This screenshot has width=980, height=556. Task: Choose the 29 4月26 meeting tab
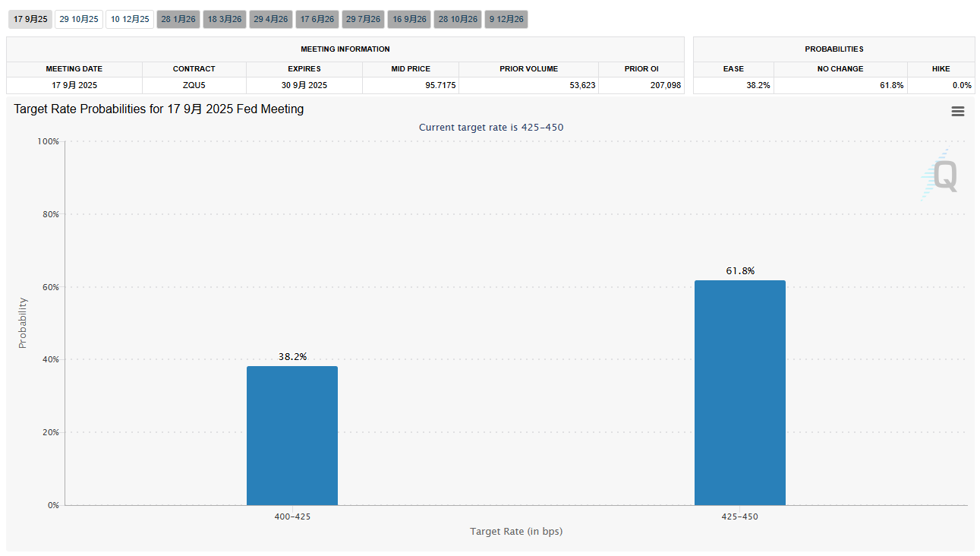(271, 19)
